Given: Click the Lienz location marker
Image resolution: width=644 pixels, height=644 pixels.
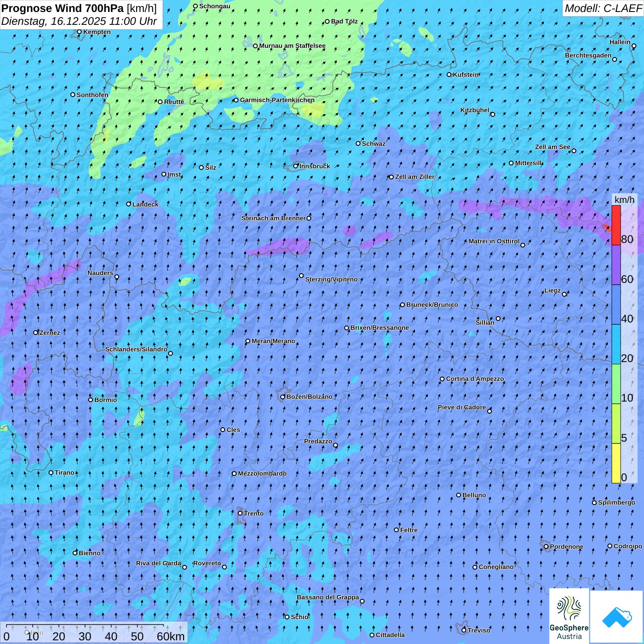Looking at the screenshot, I should (564, 294).
